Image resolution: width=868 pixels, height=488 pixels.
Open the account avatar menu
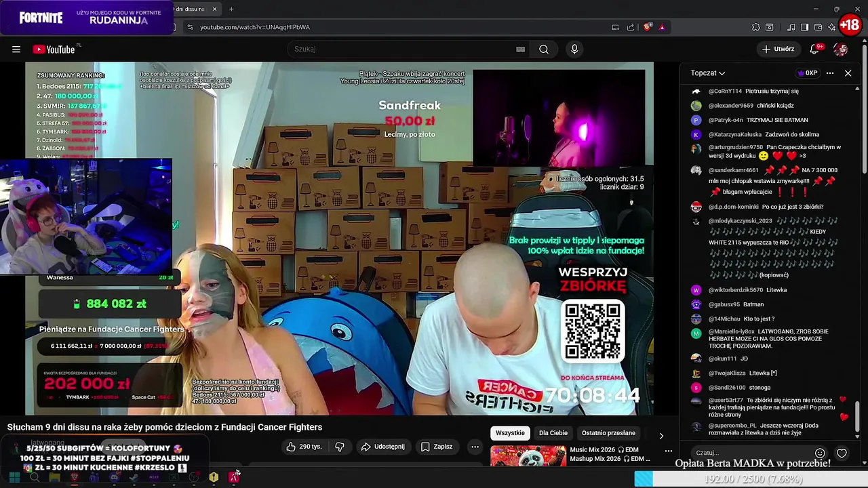tap(840, 49)
